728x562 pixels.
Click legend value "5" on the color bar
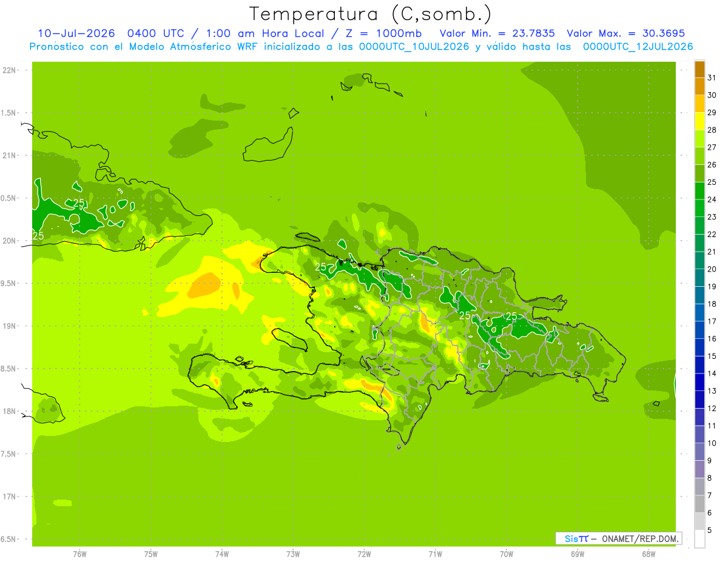[x=710, y=530]
